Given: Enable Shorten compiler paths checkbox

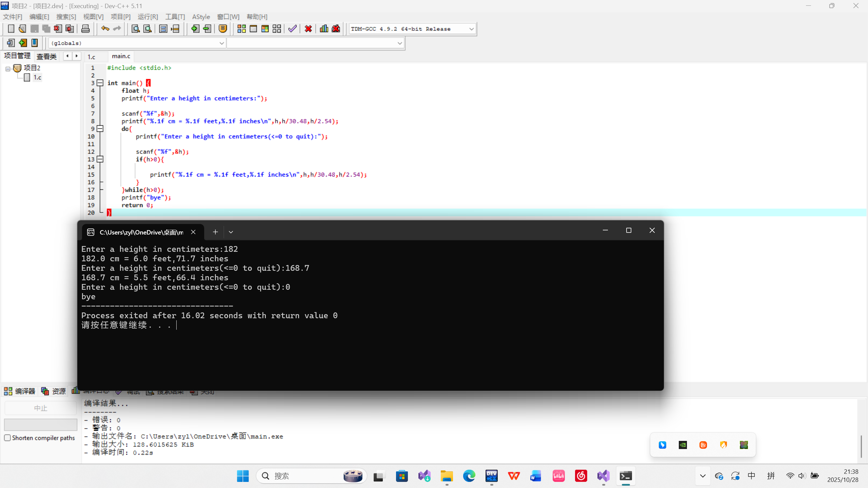Looking at the screenshot, I should click(x=7, y=438).
